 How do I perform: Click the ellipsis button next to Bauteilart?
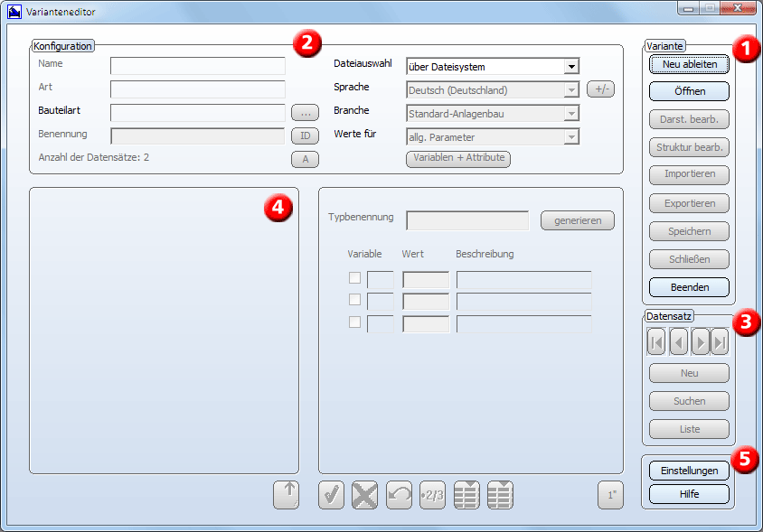(305, 112)
